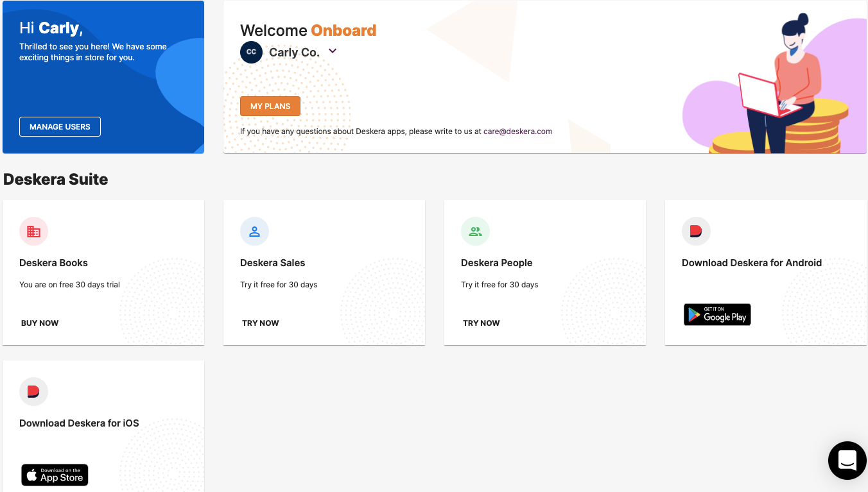868x492 pixels.
Task: Click Sales 'Try it free for 30 days' text
Action: (279, 285)
